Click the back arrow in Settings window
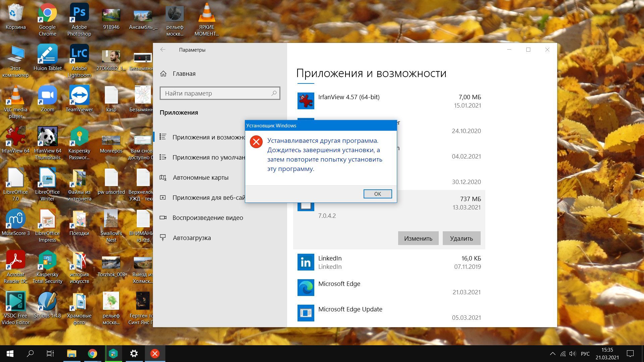Image resolution: width=644 pixels, height=362 pixels. pyautogui.click(x=163, y=50)
